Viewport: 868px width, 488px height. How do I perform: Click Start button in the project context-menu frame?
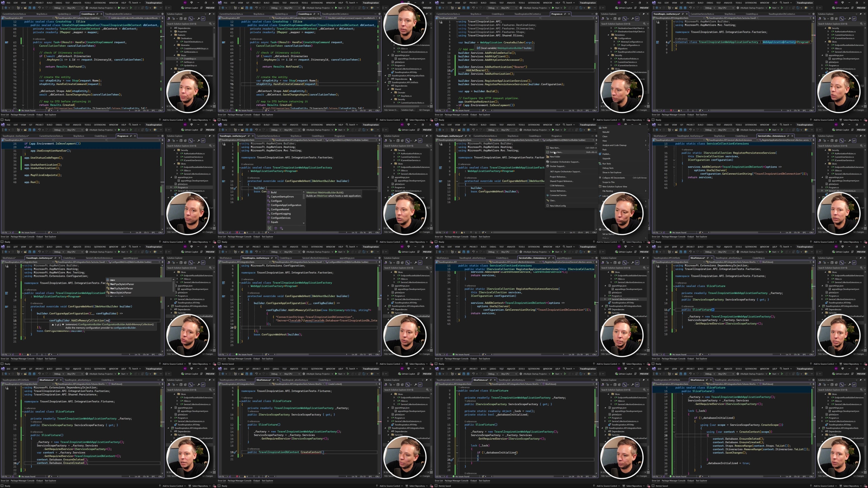pyautogui.click(x=556, y=130)
